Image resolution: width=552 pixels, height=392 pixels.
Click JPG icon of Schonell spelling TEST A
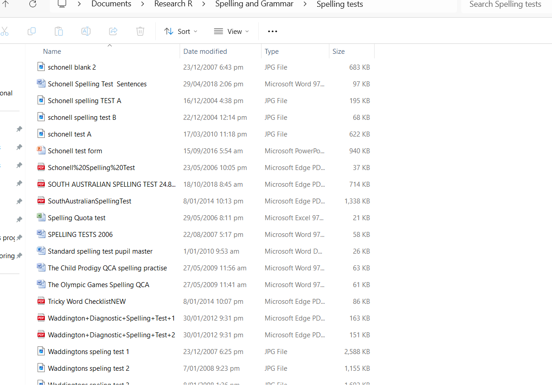[x=41, y=100]
